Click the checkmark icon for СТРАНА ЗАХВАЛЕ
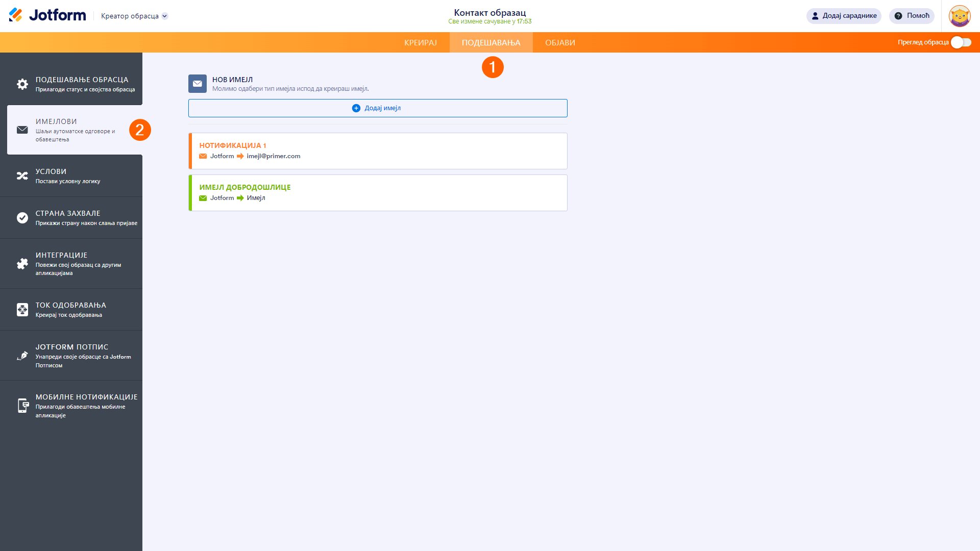Viewport: 980px width, 551px height. click(x=22, y=218)
